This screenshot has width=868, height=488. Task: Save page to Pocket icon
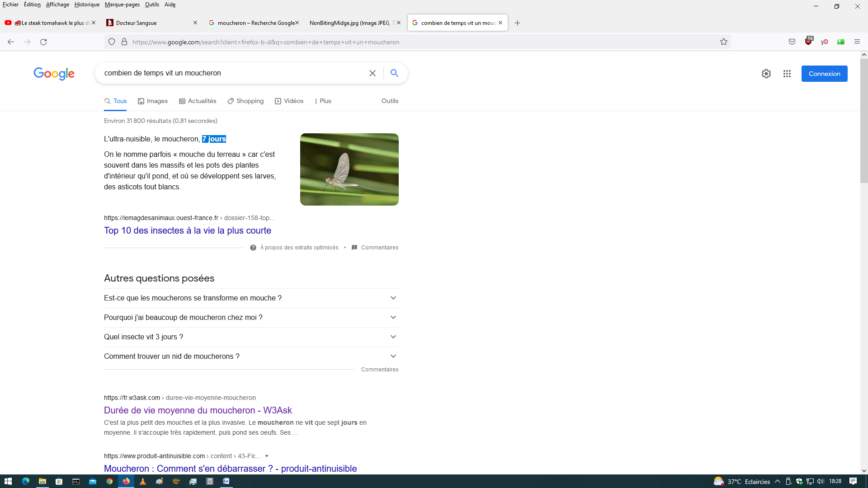792,42
